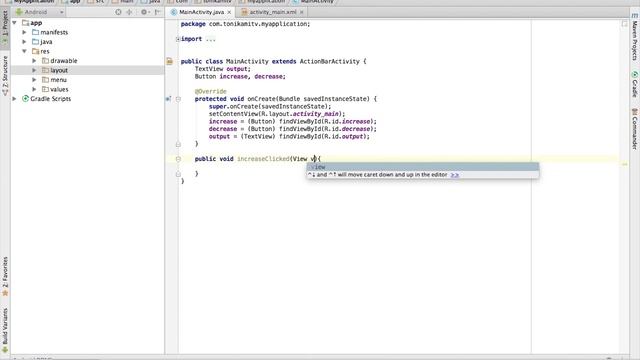Expand the manifests folder
Screen dimensions: 640x360
pyautogui.click(x=24, y=32)
